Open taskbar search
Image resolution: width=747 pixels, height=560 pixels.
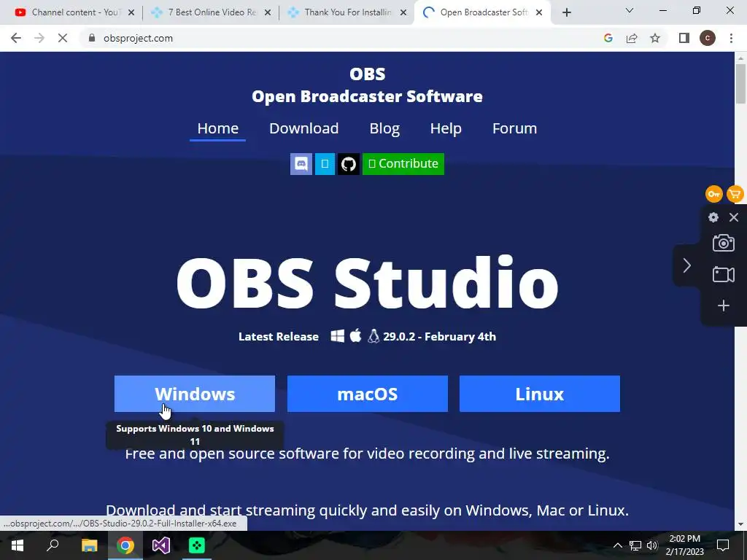[x=53, y=545]
